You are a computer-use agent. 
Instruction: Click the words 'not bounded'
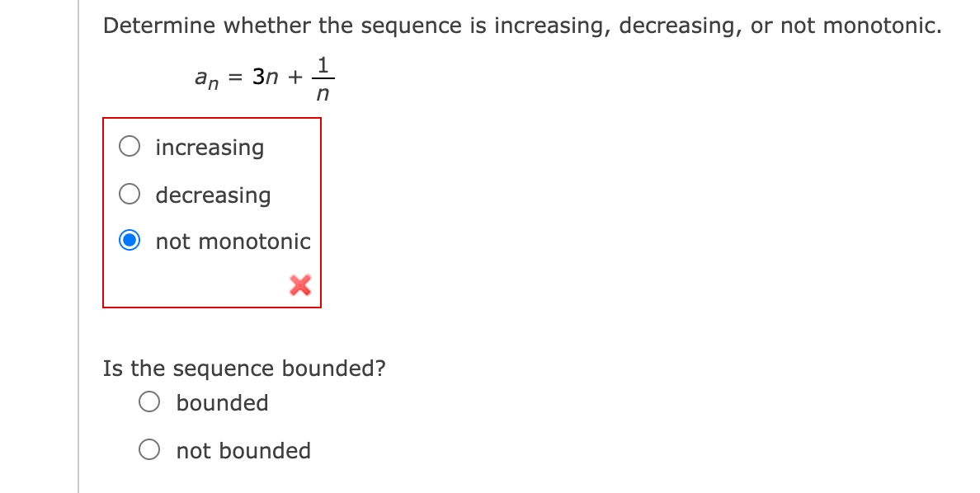pyautogui.click(x=243, y=450)
